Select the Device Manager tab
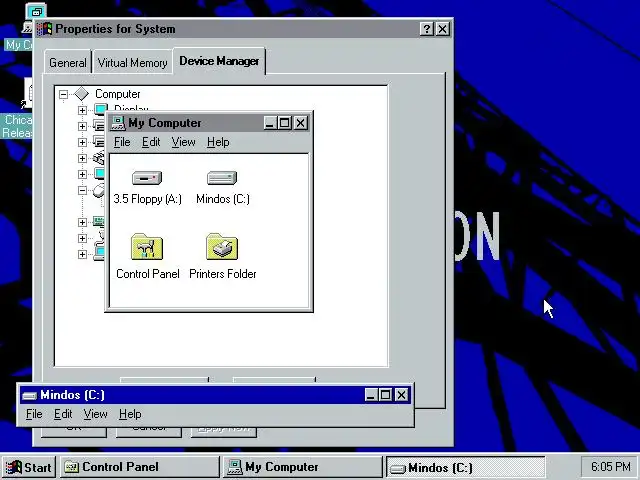Image resolution: width=640 pixels, height=480 pixels. tap(219, 61)
